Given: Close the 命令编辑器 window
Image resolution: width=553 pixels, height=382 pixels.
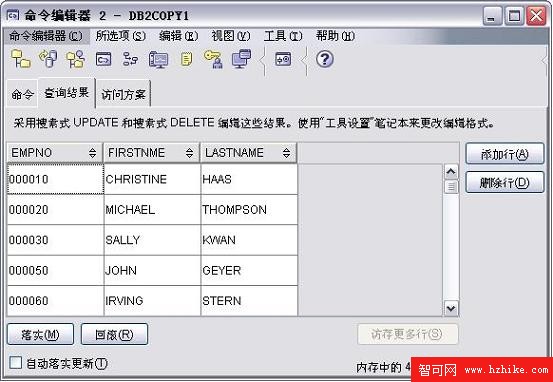Looking at the screenshot, I should pos(536,16).
